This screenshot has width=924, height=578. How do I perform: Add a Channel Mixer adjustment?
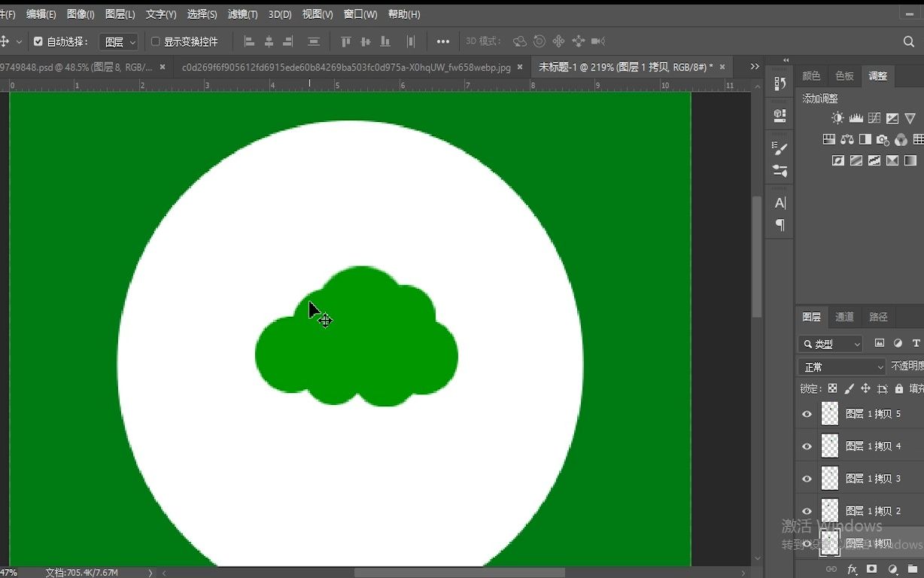(x=901, y=139)
